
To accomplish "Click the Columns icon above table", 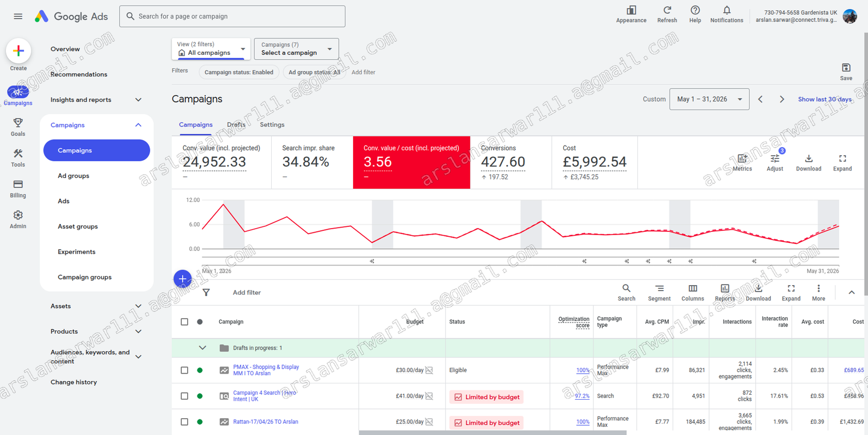I will click(693, 288).
